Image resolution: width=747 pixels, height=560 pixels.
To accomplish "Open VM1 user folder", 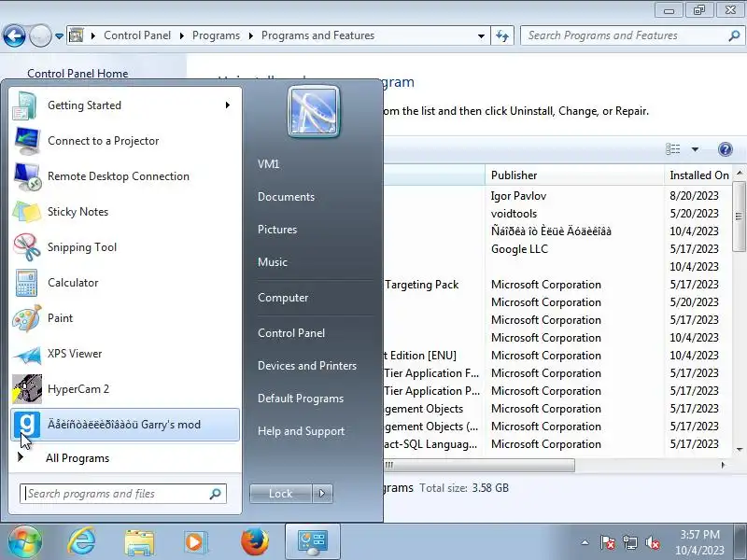I will coord(269,164).
